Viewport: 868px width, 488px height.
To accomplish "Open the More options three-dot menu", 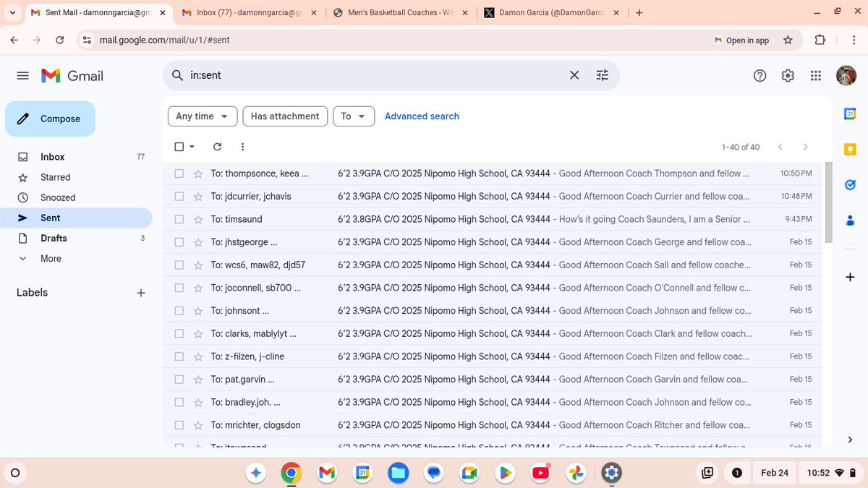I will [242, 147].
